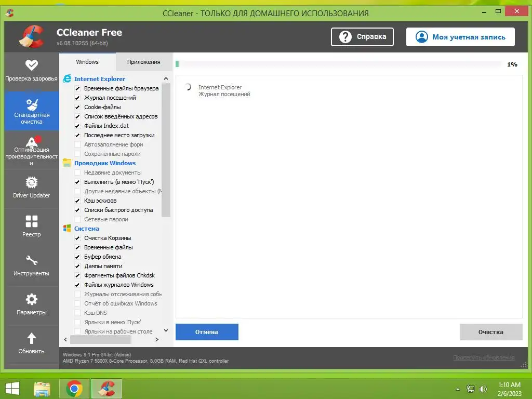Open Справка help button
Screen dimensions: 532x399
coord(362,37)
